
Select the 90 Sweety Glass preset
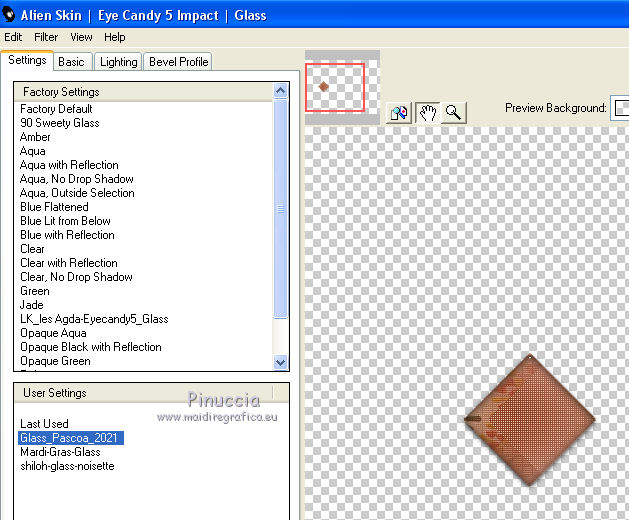coord(60,123)
